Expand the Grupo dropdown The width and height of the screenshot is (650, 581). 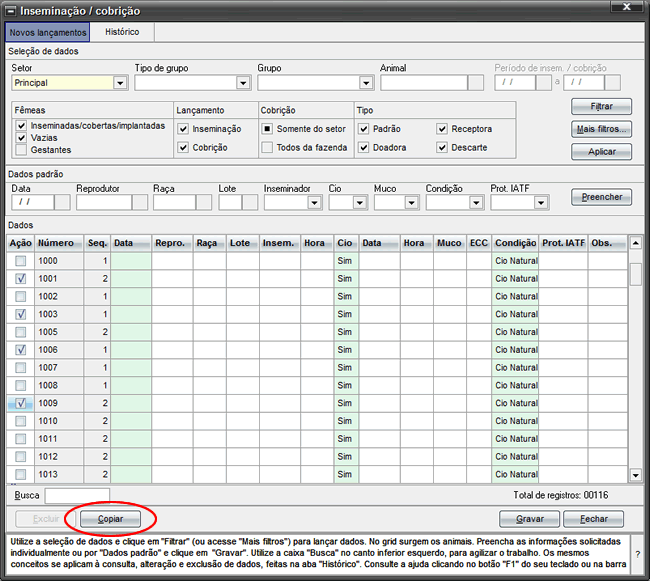pyautogui.click(x=366, y=83)
